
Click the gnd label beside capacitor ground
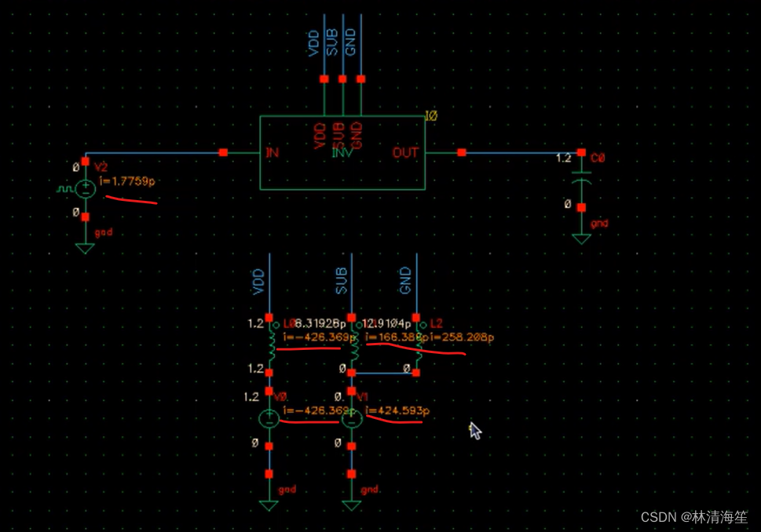(599, 224)
